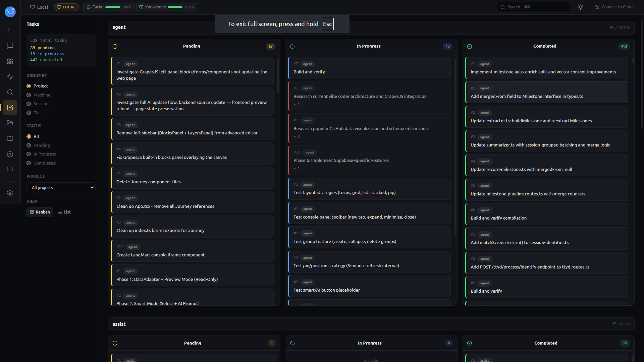Image resolution: width=644 pixels, height=362 pixels.
Task: Open the settings gear in sidebar
Action: coord(10,193)
